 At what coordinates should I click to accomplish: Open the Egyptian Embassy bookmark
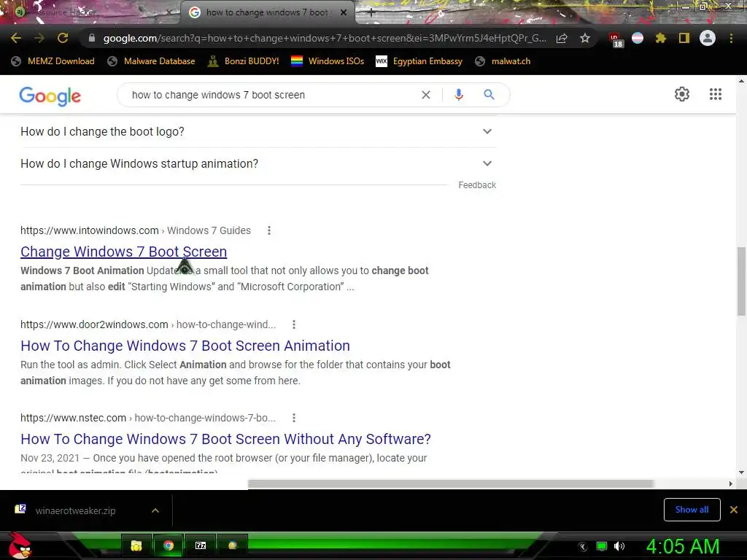[419, 61]
